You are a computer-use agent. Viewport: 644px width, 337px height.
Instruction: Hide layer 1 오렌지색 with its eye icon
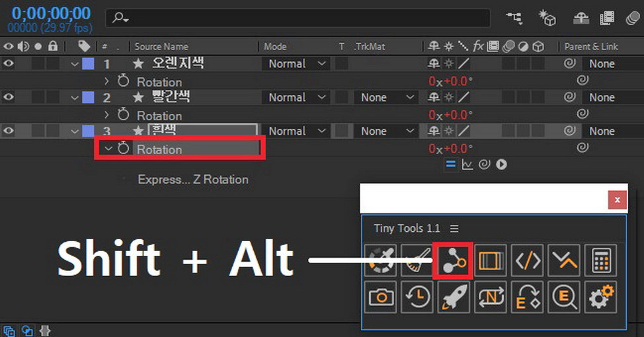click(x=9, y=63)
